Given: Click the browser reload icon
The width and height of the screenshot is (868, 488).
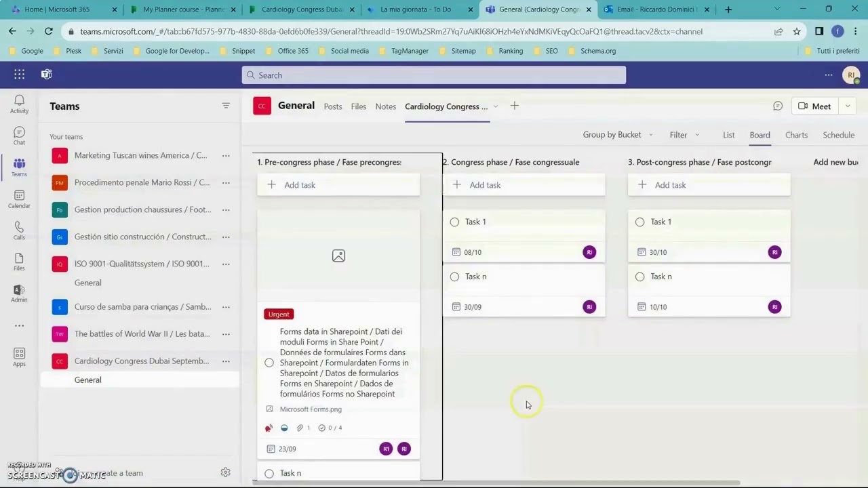Looking at the screenshot, I should (x=49, y=31).
